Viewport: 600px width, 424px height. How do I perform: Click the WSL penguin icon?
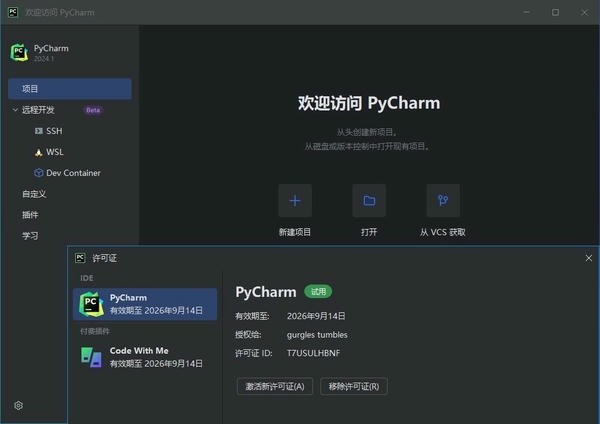[x=39, y=152]
